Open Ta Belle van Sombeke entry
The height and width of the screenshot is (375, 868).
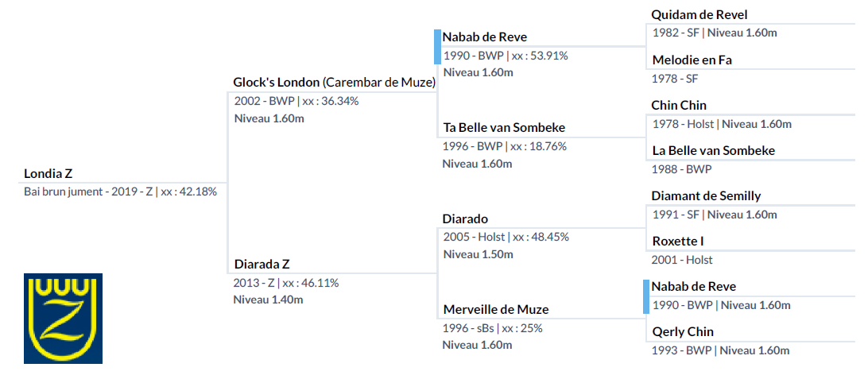pos(504,128)
